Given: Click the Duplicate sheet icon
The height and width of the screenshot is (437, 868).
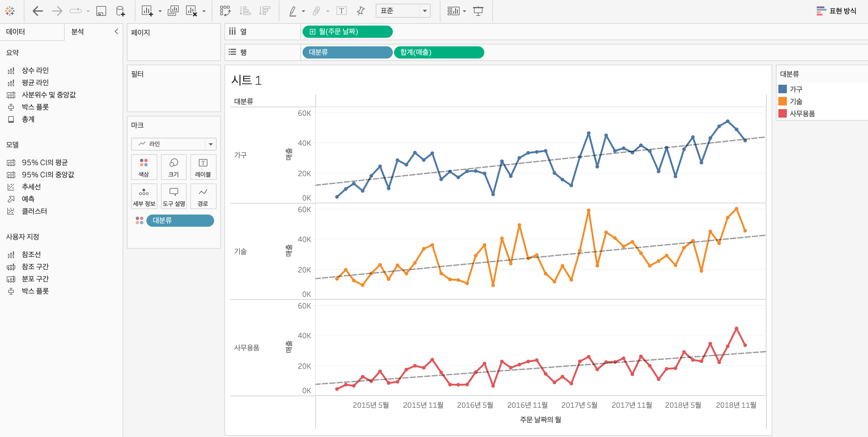Looking at the screenshot, I should coord(173,11).
